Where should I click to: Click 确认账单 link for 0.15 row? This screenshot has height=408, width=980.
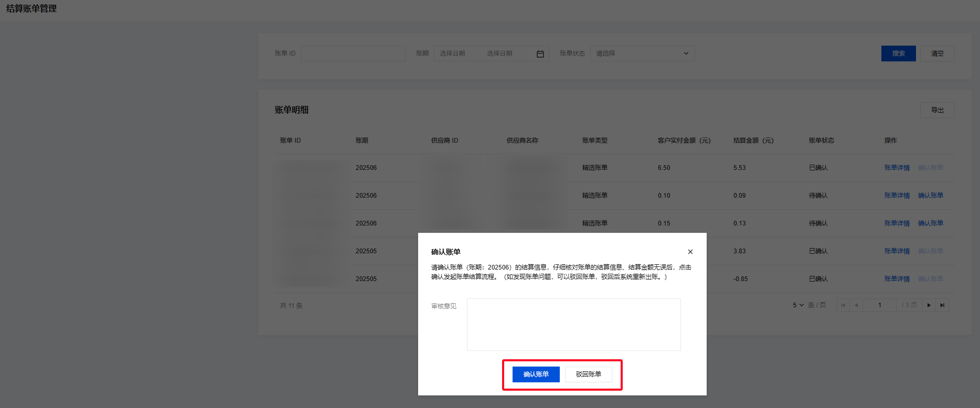tap(930, 223)
